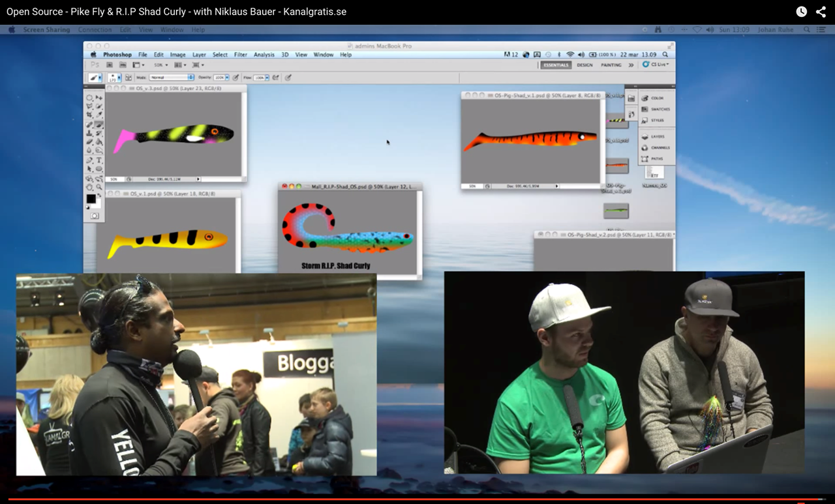Open the brush Mode Normal dropdown
This screenshot has width=835, height=504.
point(172,78)
